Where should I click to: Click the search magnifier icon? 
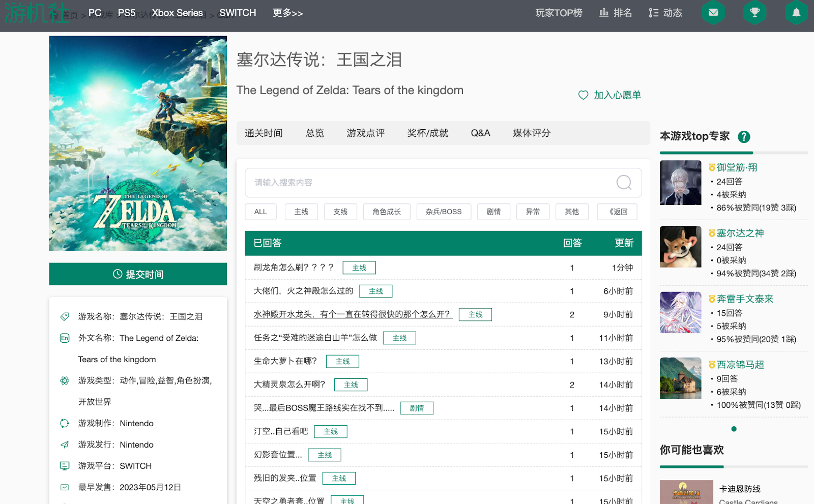(x=624, y=182)
